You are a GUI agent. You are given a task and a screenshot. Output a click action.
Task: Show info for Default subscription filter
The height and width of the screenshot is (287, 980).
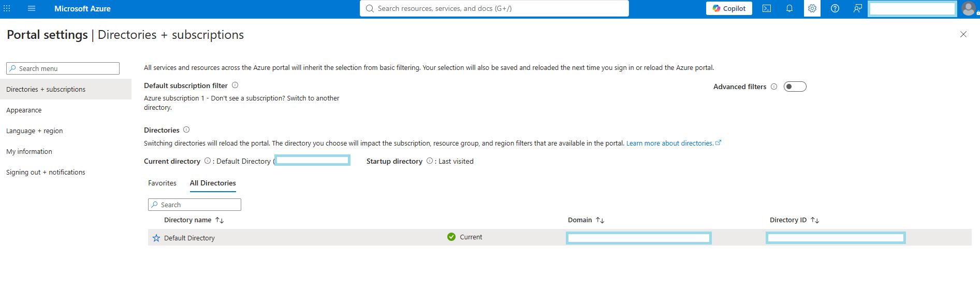tap(235, 85)
